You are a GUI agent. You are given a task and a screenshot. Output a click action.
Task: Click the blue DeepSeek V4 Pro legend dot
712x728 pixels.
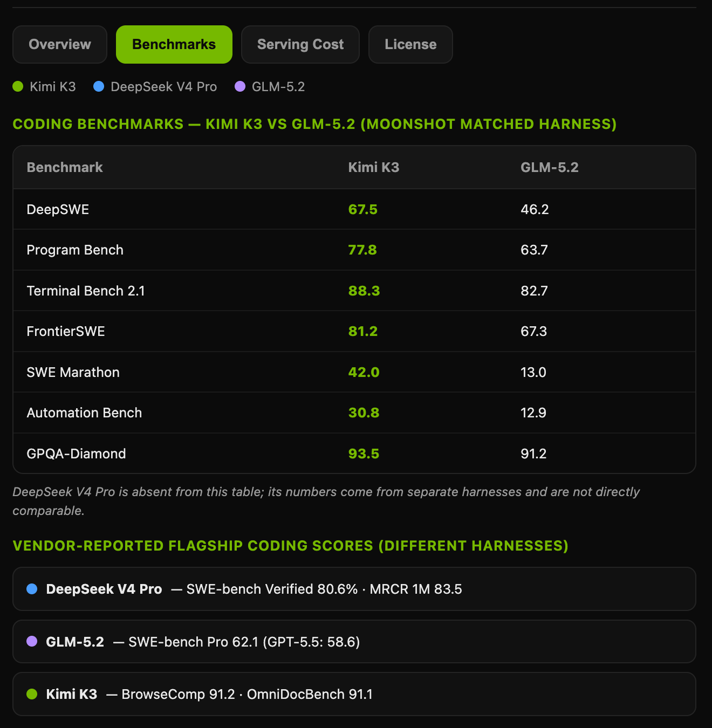click(99, 86)
